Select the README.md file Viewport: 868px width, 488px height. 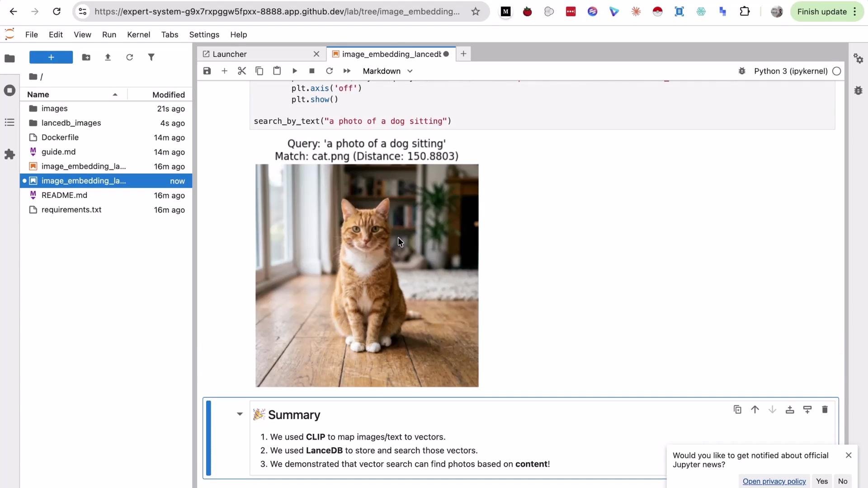(106, 195)
